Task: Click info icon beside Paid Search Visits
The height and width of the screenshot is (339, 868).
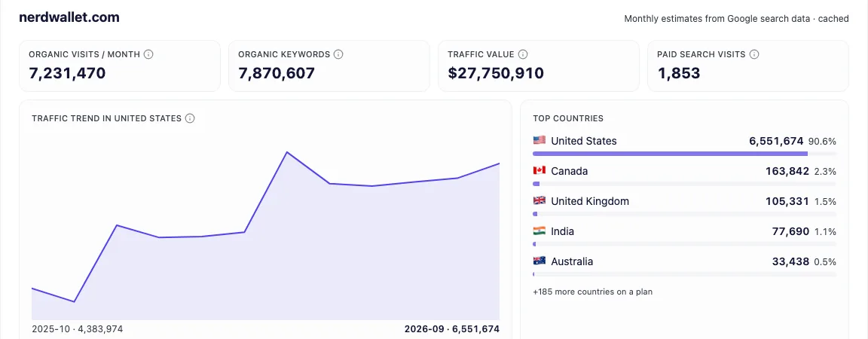Action: (x=754, y=54)
